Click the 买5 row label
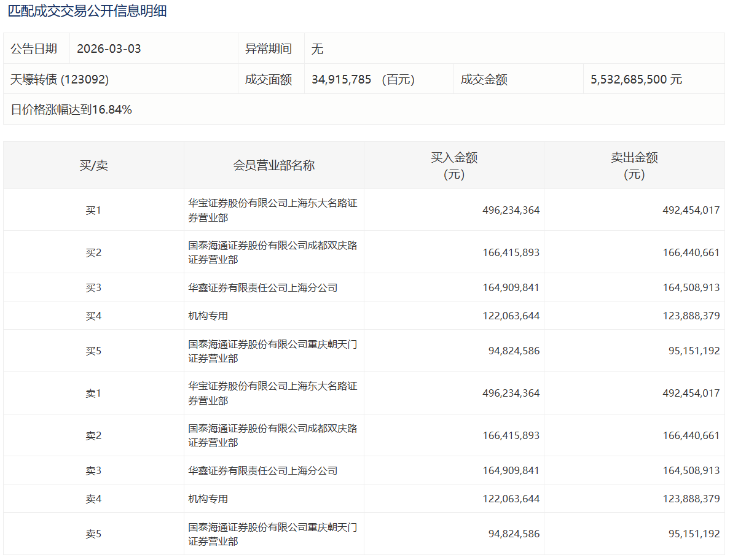The image size is (730, 560). tap(93, 351)
